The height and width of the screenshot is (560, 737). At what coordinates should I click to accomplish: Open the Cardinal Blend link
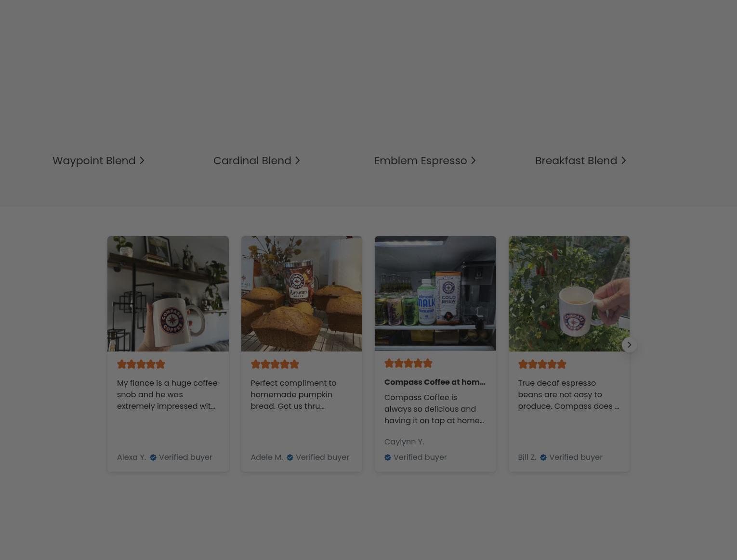pos(257,160)
